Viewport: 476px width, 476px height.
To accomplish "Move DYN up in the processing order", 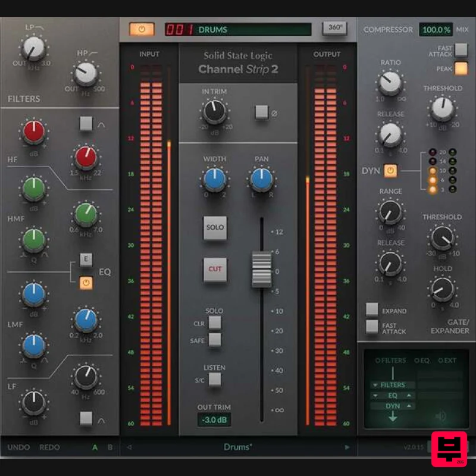I will (x=409, y=406).
